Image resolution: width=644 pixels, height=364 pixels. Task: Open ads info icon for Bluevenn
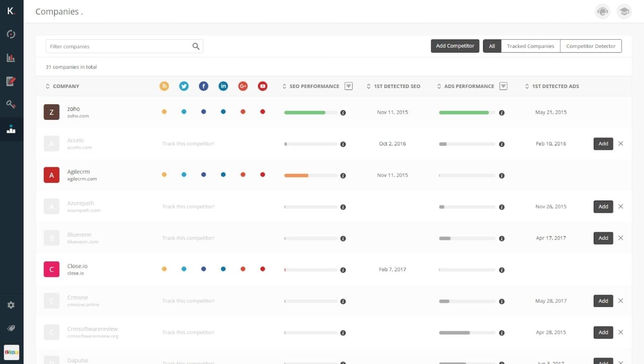click(502, 238)
